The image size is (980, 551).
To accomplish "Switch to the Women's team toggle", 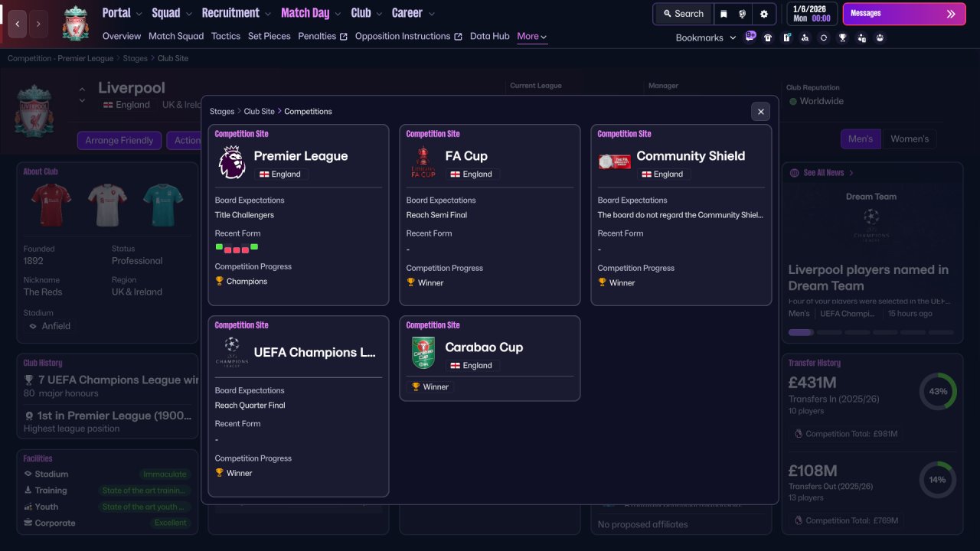I will [910, 139].
